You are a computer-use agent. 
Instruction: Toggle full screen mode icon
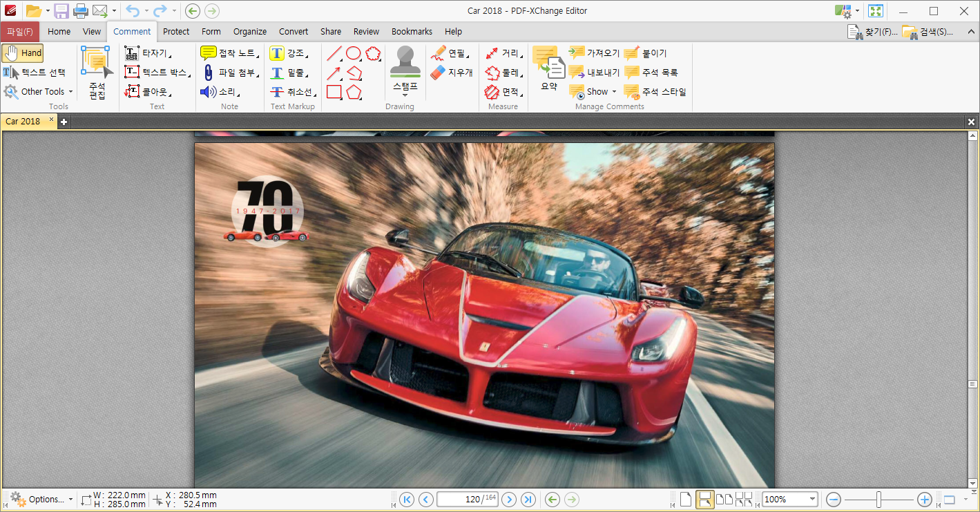876,10
